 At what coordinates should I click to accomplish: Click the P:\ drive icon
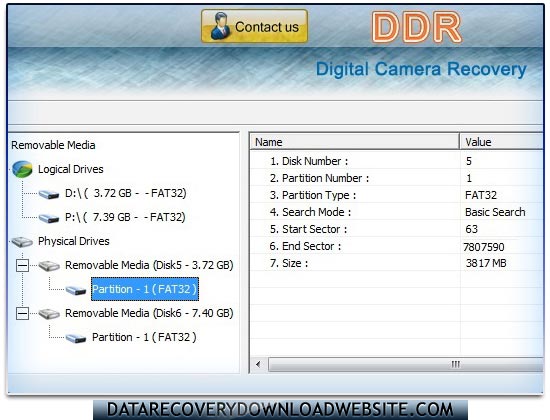pyautogui.click(x=49, y=218)
